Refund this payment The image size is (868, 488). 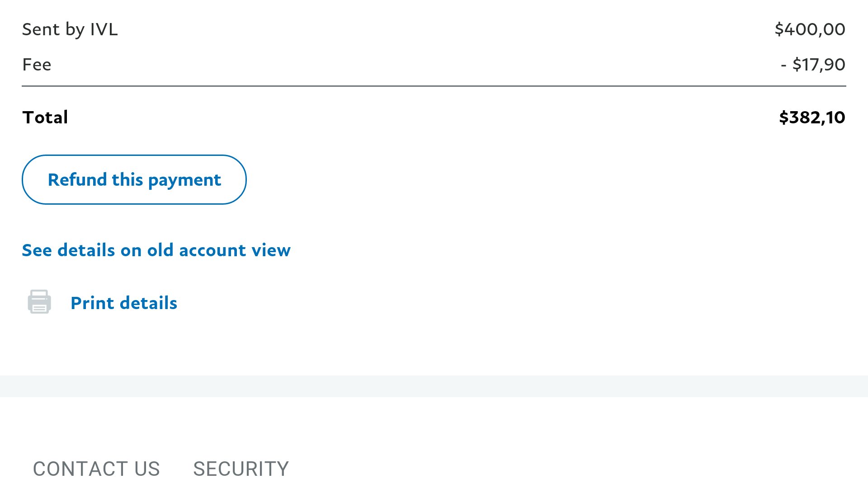[x=134, y=179]
